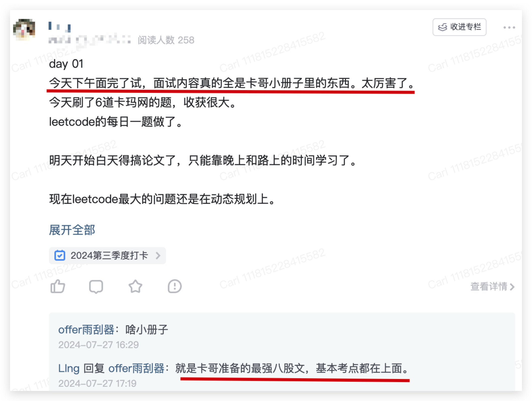Favorite the post with star icon
The width and height of the screenshot is (532, 401).
coord(135,286)
